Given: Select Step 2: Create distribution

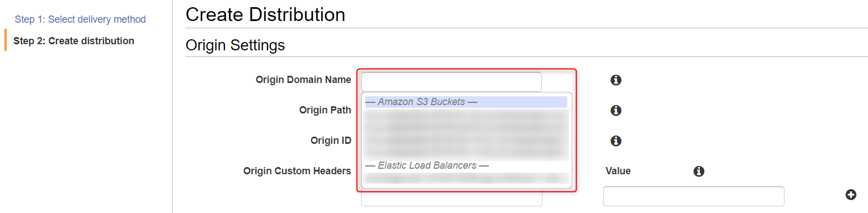Looking at the screenshot, I should coord(74,41).
